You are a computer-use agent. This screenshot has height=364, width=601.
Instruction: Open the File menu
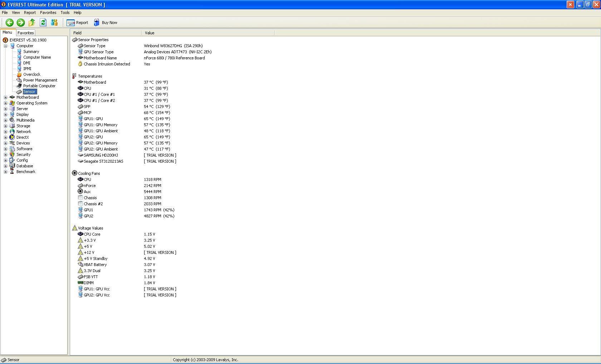click(x=5, y=13)
